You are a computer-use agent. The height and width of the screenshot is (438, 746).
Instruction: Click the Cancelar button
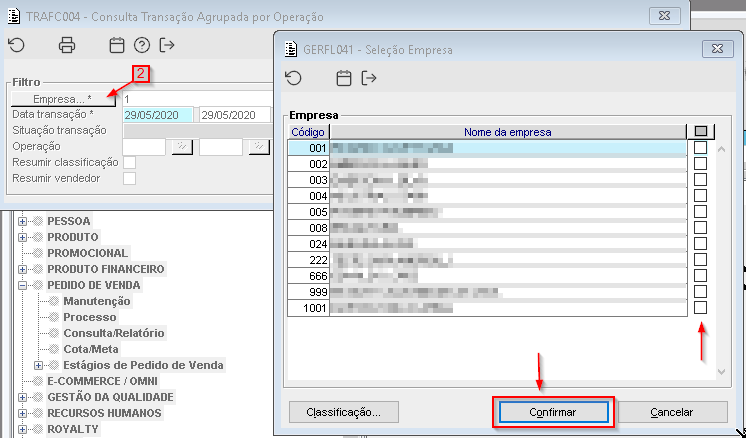[x=672, y=412]
